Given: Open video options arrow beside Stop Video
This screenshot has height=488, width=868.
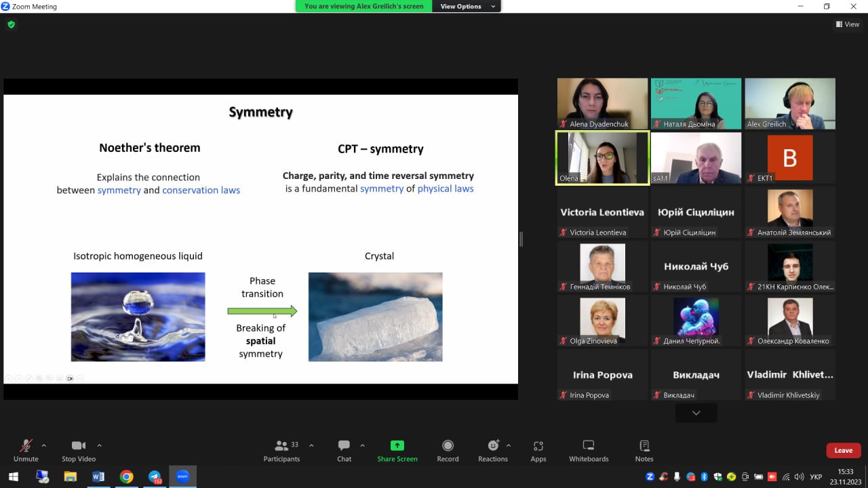Looking at the screenshot, I should pos(99,445).
